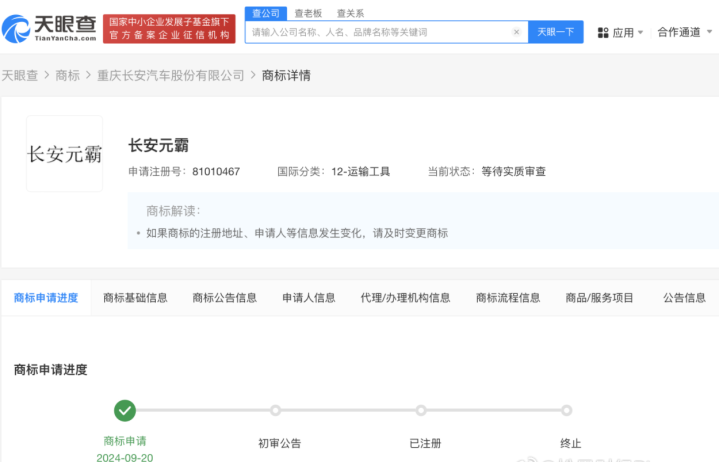Select the 查公司 search tab
Viewport: 719px width, 462px height.
click(266, 13)
